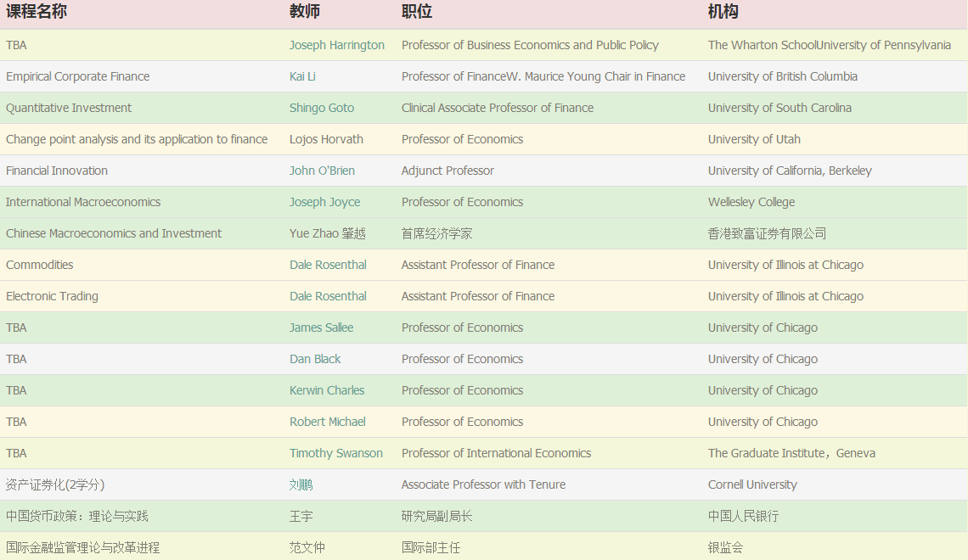The image size is (968, 560).
Task: Select the Empirical Corporate Finance course cell
Action: coord(77,76)
